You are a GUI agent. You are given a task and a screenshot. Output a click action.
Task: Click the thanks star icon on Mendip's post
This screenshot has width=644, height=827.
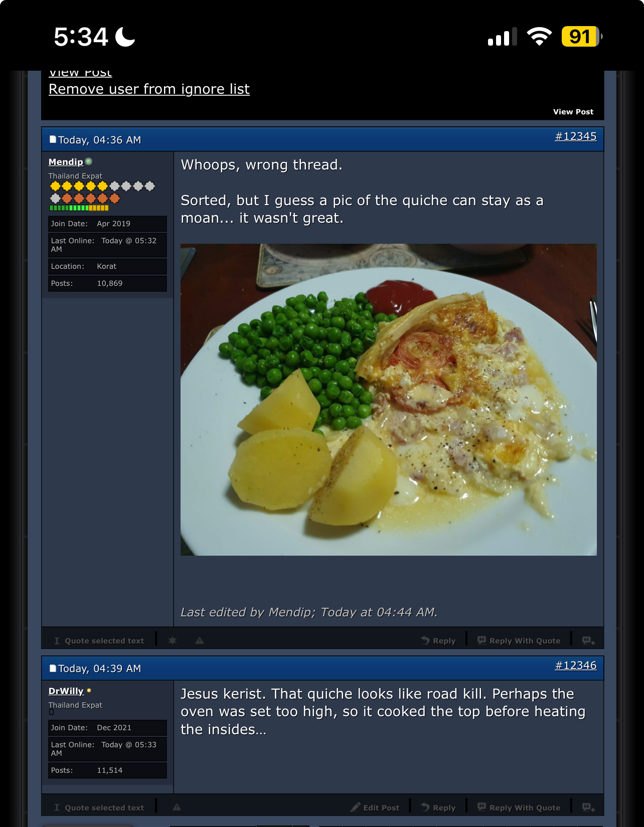point(172,640)
